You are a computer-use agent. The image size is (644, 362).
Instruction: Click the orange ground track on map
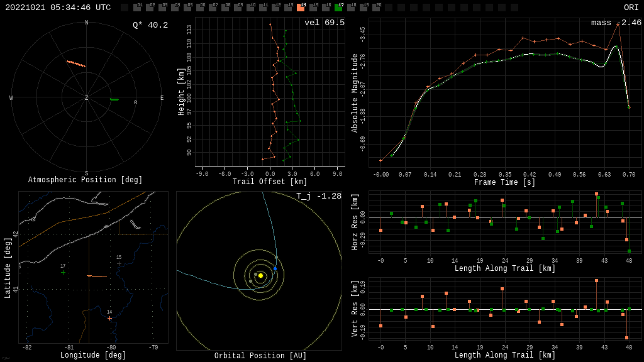pyautogui.click(x=97, y=277)
